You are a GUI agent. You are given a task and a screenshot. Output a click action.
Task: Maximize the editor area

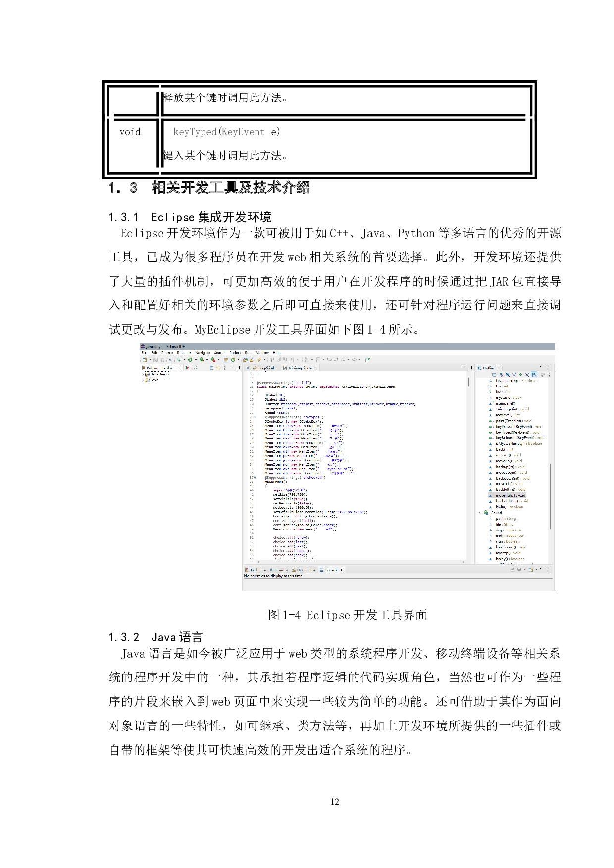click(x=470, y=368)
